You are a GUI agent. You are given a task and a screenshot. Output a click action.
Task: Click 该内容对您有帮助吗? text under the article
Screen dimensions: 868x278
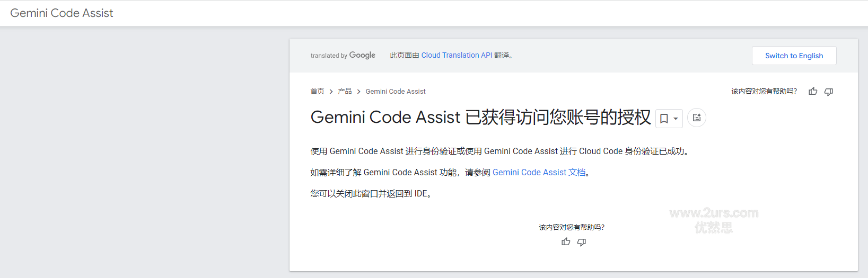(x=572, y=227)
